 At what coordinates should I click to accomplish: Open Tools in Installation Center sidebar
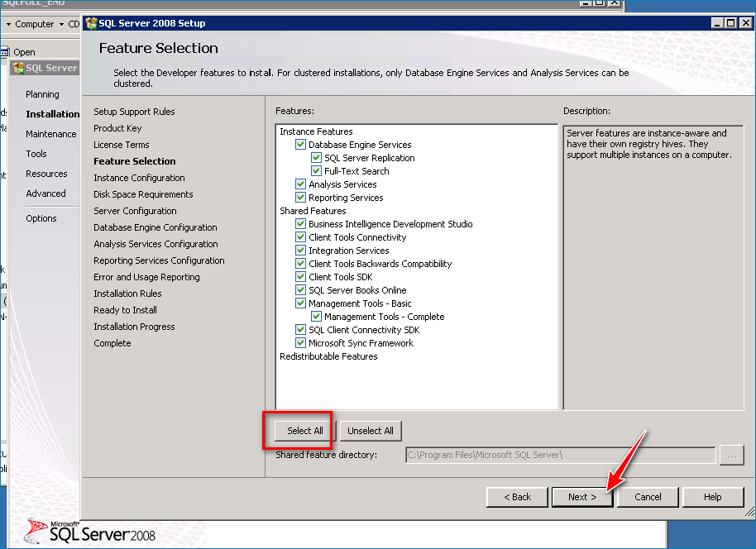[36, 154]
